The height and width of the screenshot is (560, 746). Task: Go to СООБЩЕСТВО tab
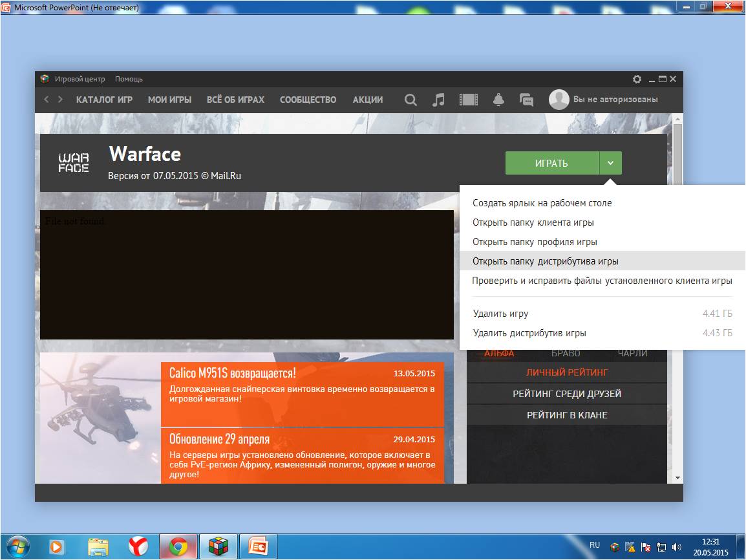click(308, 100)
